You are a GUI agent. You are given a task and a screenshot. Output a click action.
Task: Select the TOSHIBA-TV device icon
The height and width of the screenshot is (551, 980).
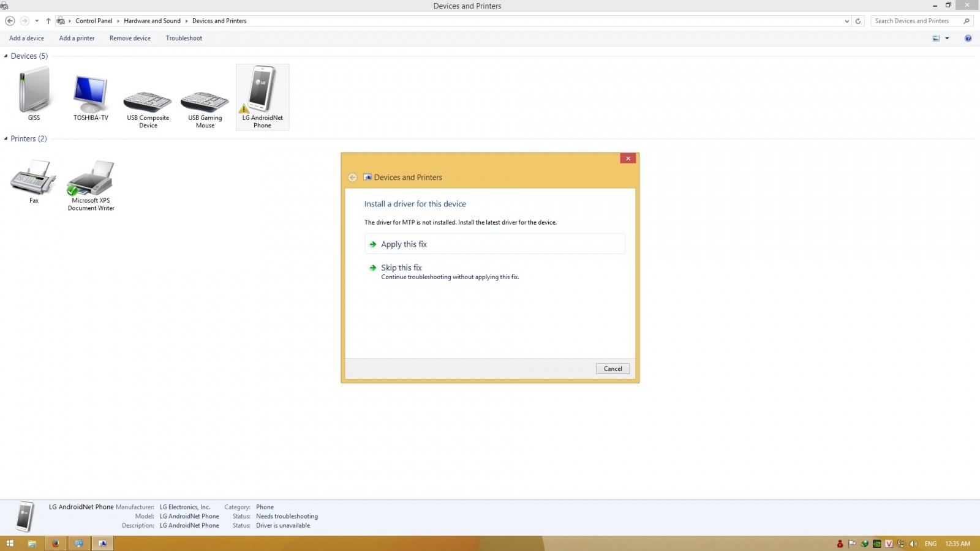(91, 93)
